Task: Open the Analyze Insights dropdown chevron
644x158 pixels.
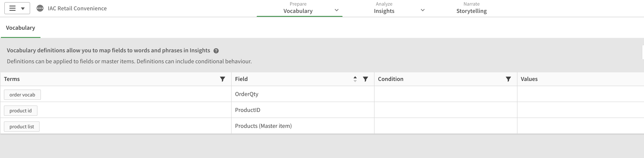Action: pos(422,10)
